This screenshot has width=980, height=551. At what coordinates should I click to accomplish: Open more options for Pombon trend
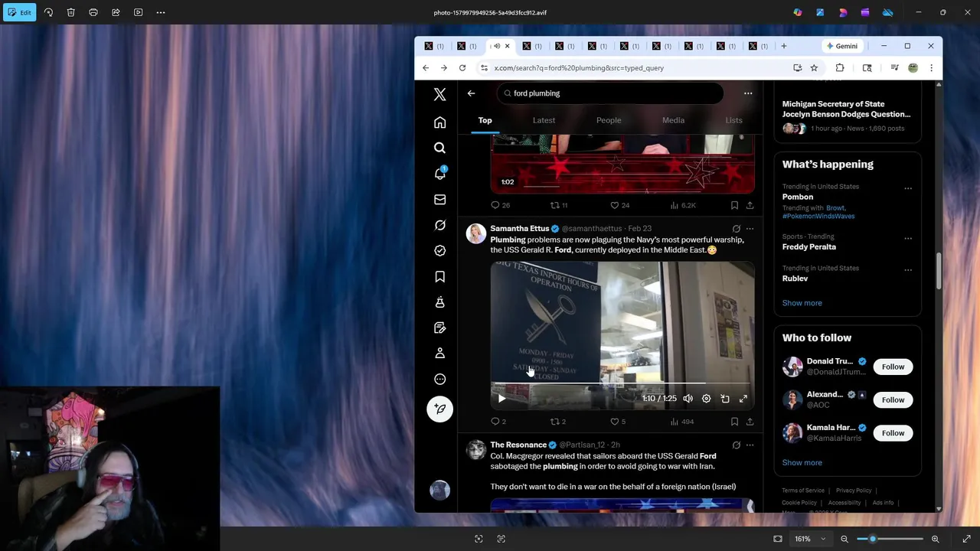click(908, 188)
